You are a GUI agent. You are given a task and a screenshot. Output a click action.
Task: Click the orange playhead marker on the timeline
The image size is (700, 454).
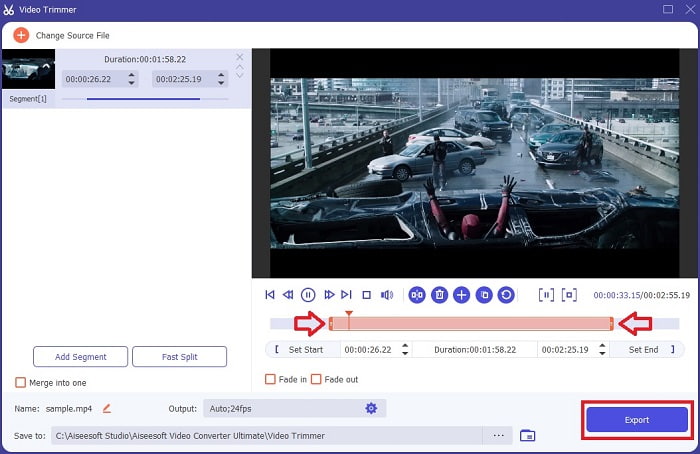349,314
